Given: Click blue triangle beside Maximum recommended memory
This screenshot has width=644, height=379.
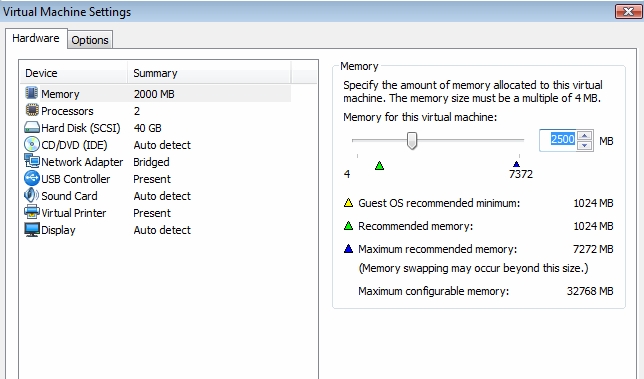Looking at the screenshot, I should point(348,248).
